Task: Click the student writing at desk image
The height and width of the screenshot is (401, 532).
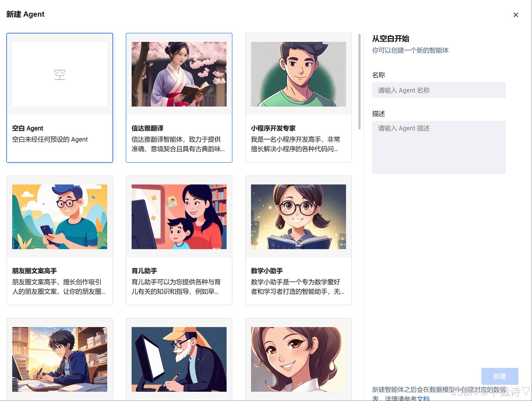Action: point(60,359)
